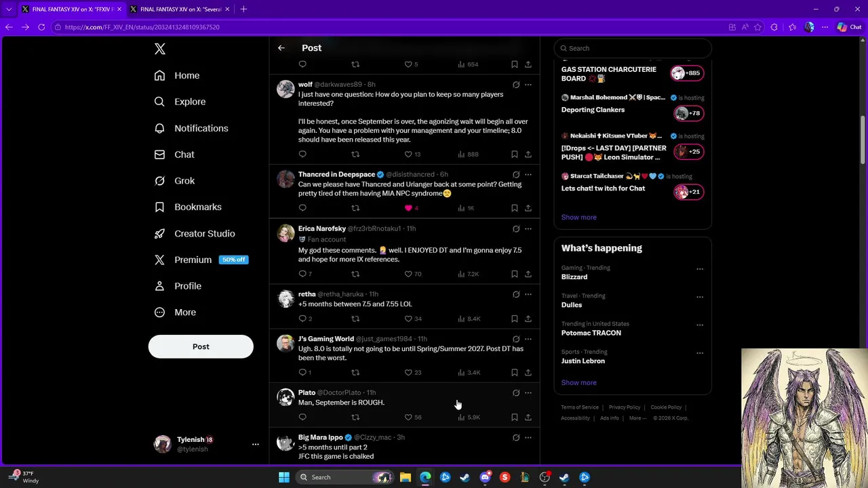Click the browser address bar URL
This screenshot has width=868, height=488.
[x=142, y=27]
